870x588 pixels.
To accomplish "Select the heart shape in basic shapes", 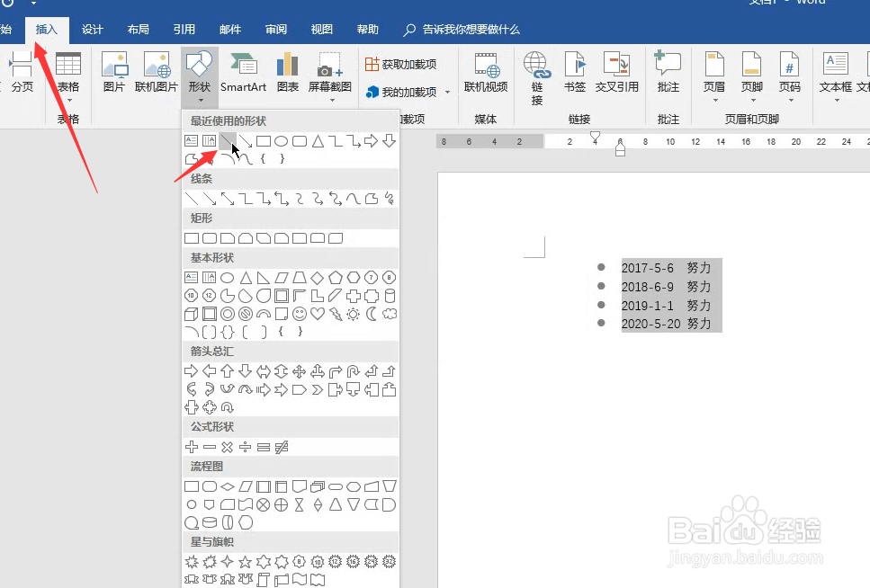I will tap(318, 314).
